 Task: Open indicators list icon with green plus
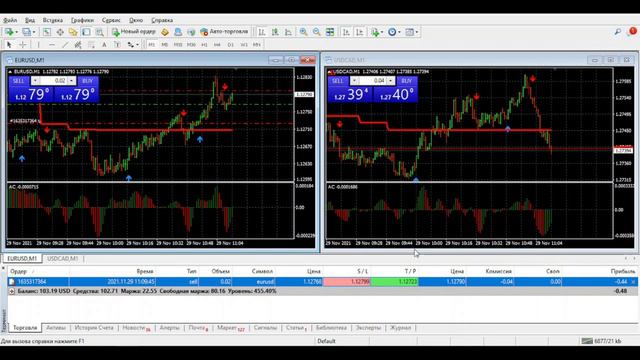click(x=375, y=32)
